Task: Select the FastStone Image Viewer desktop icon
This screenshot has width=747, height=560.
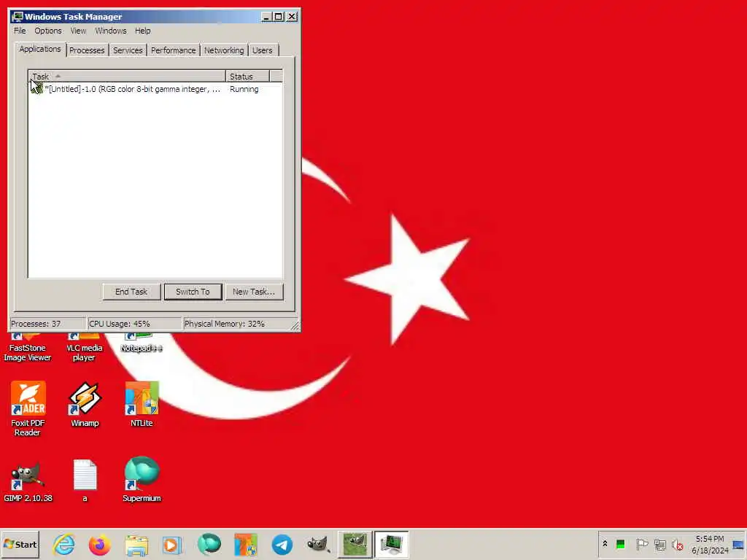Action: click(27, 348)
